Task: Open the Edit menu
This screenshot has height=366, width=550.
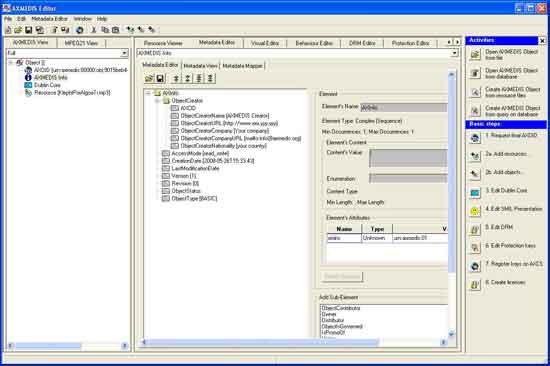Action: (x=22, y=19)
